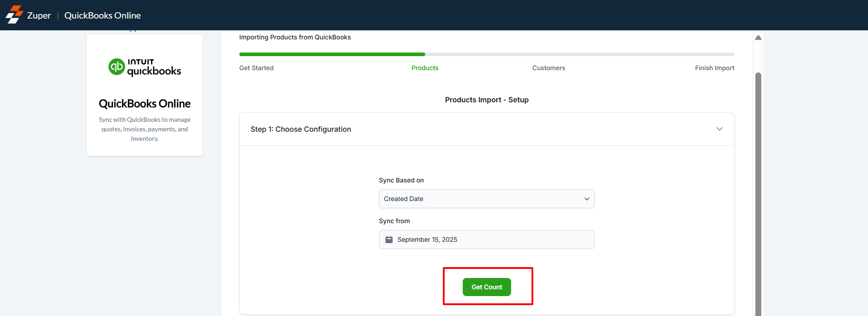This screenshot has height=316, width=868.
Task: Open the Sync Based on dropdown
Action: [x=487, y=199]
